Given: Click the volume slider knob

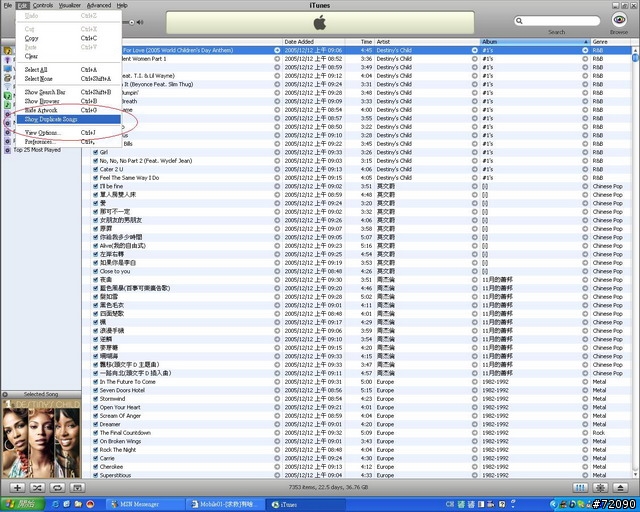Looking at the screenshot, I should click(x=131, y=22).
